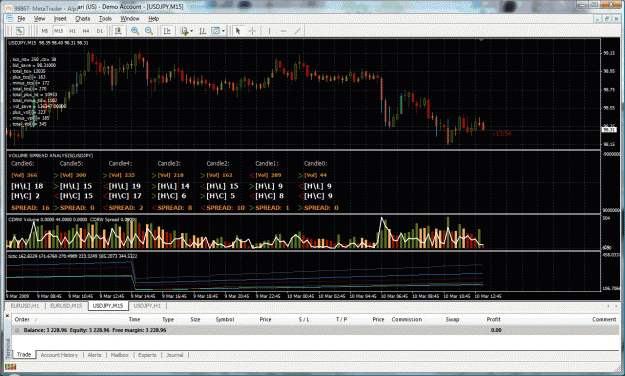Screen dimensions: 625x376
Task: Select the Balance summary row
Action: 316,330
